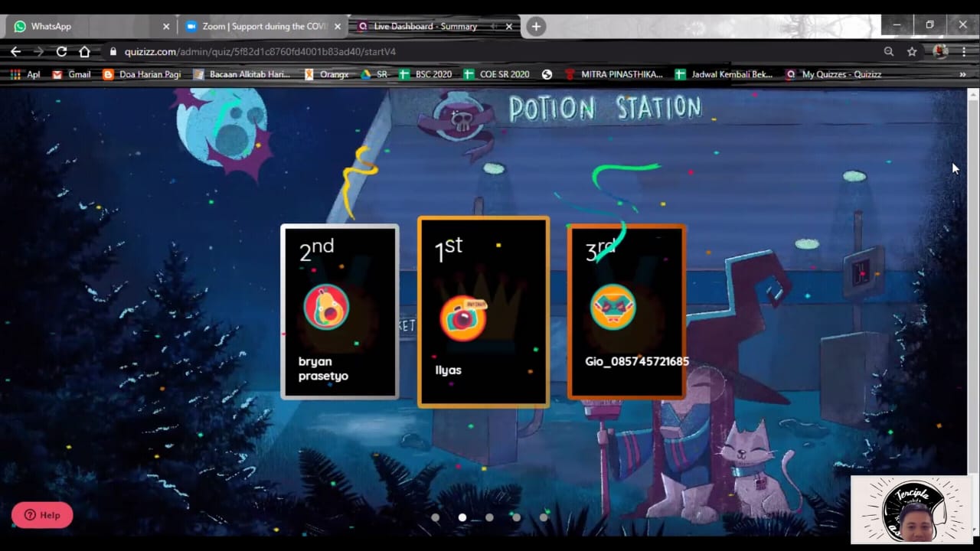
Task: Open the Apl apps bookmark
Action: (25, 74)
